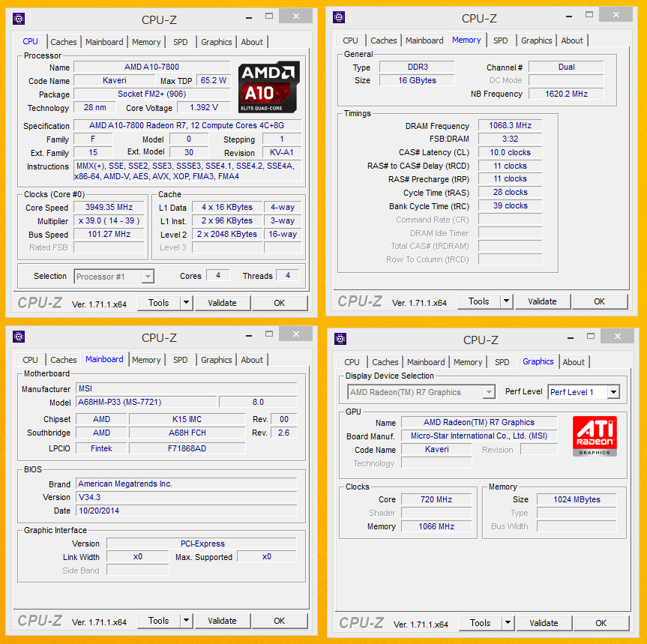Click OK in the Graphics window
Image resolution: width=647 pixels, height=644 pixels.
(x=601, y=623)
